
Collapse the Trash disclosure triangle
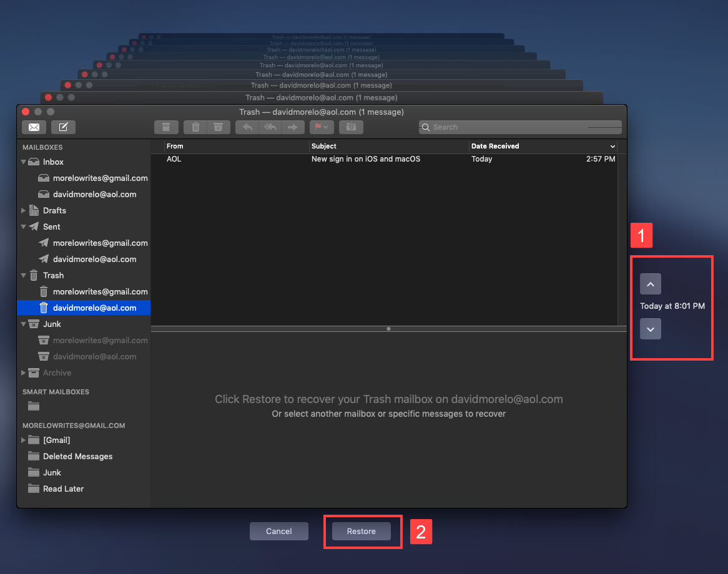23,276
